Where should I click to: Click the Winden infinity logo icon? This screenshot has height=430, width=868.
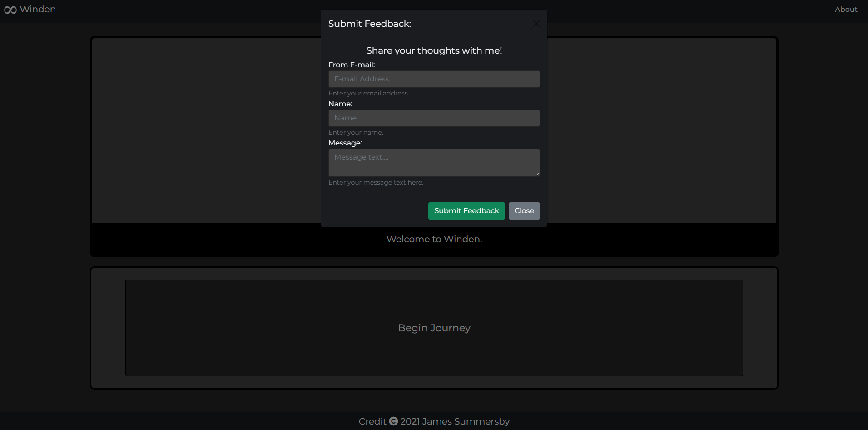point(10,10)
